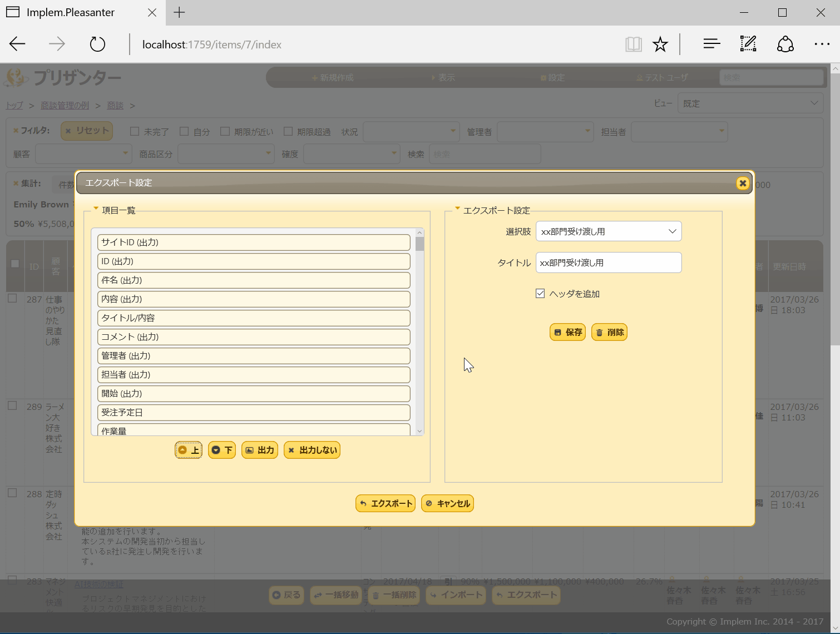Viewport: 840px width, 634px height.
Task: Select the 内容 (出力) list item
Action: pos(254,299)
